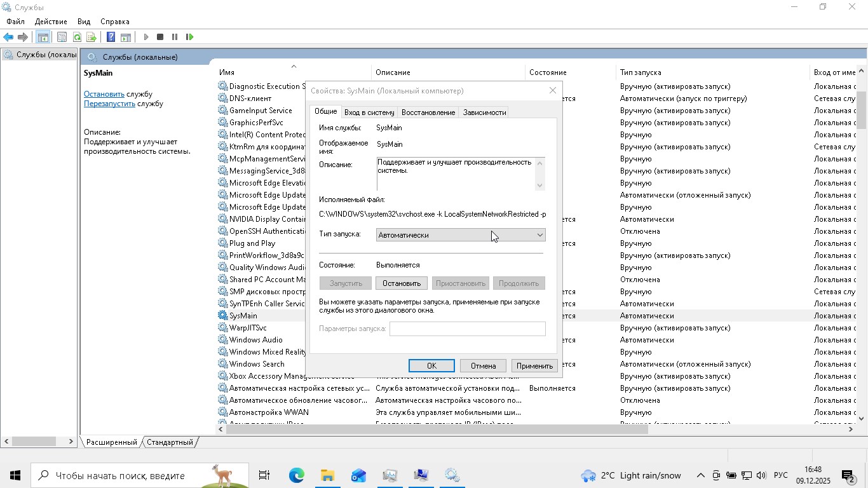
Task: Switch to the Зависимости tab
Action: pos(484,112)
